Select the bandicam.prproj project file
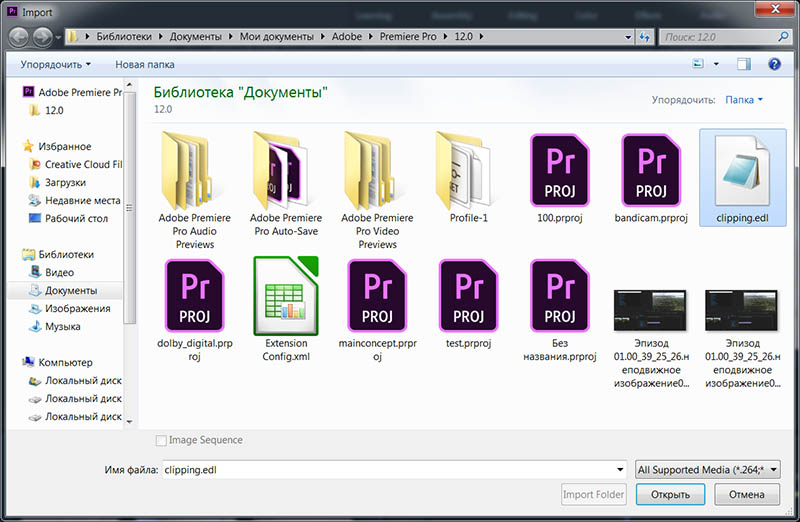Screen dimensions: 800x522 pyautogui.click(x=651, y=178)
